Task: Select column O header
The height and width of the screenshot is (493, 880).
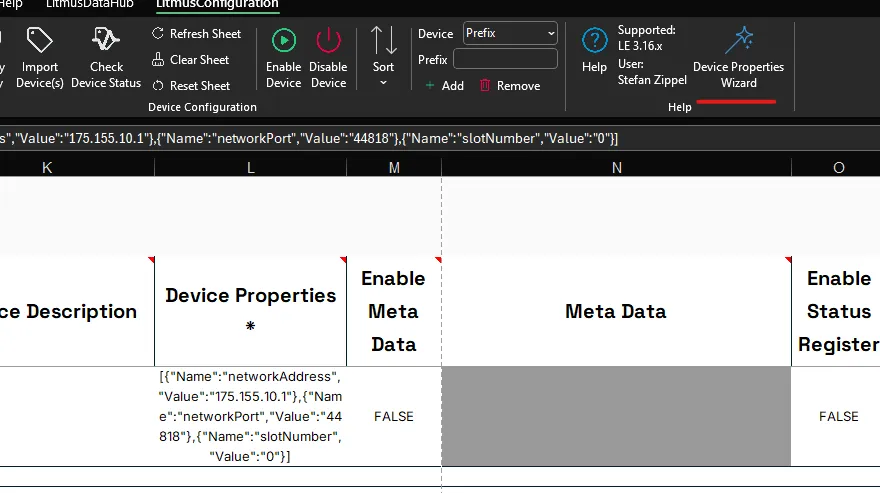Action: [838, 168]
